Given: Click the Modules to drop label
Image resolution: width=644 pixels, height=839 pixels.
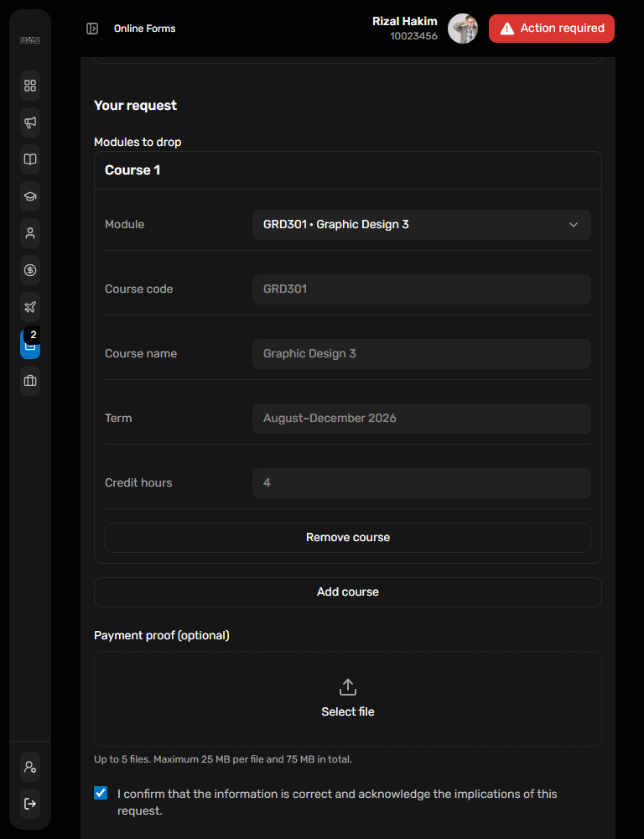Looking at the screenshot, I should coord(138,142).
